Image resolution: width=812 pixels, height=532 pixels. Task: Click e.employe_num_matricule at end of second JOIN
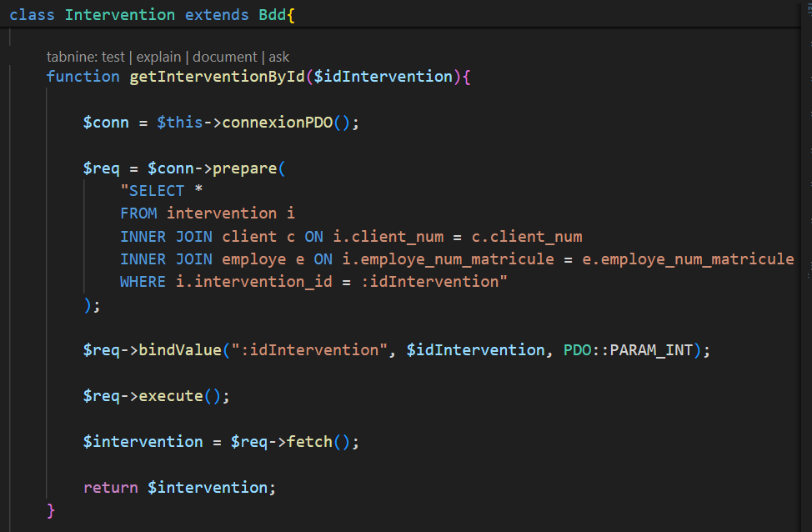(x=688, y=259)
